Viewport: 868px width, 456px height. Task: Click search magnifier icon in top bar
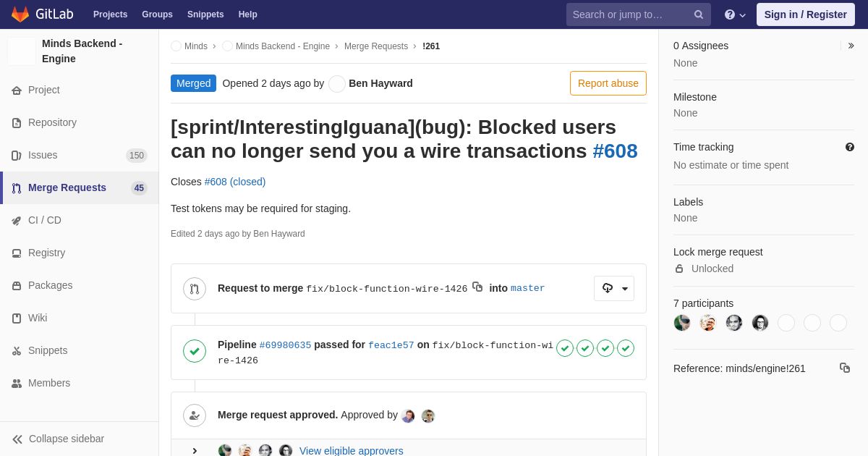click(x=698, y=14)
